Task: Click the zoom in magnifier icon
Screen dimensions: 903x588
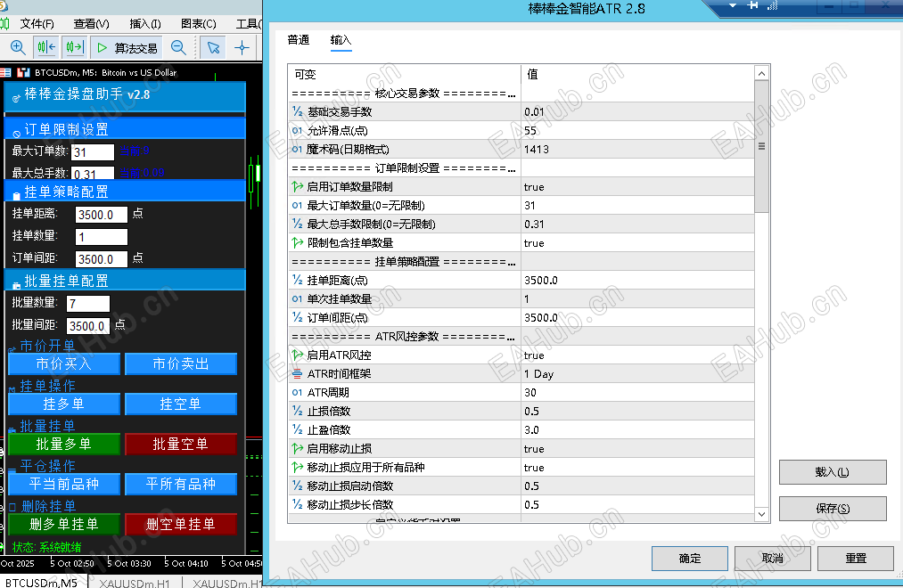Action: [17, 47]
